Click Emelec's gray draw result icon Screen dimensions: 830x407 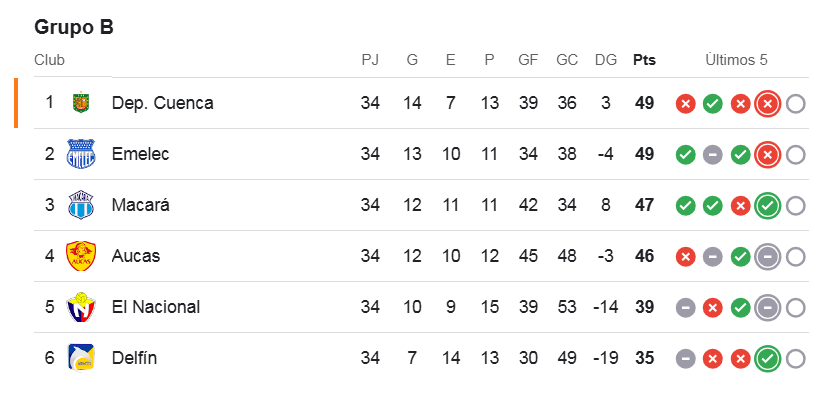click(x=713, y=154)
